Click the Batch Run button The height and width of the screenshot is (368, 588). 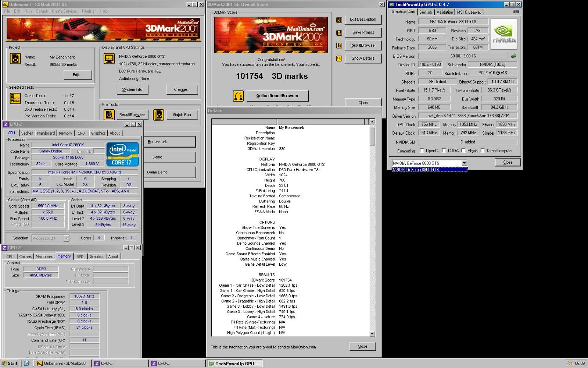tap(182, 115)
